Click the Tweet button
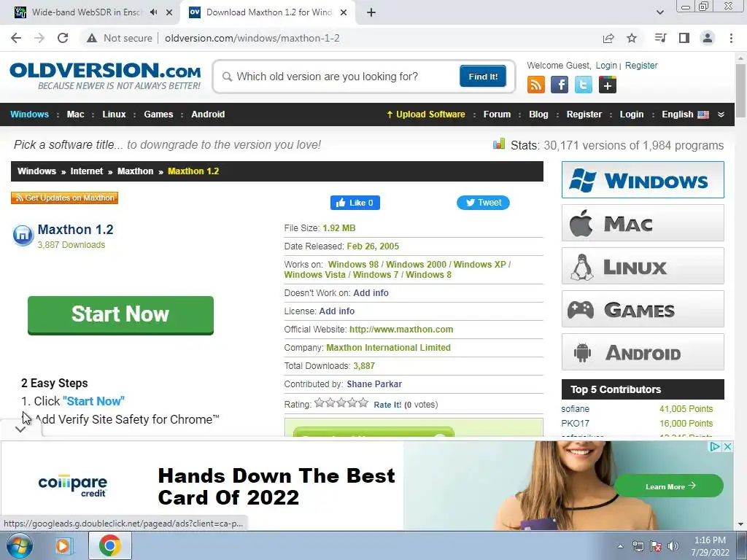 pos(483,203)
